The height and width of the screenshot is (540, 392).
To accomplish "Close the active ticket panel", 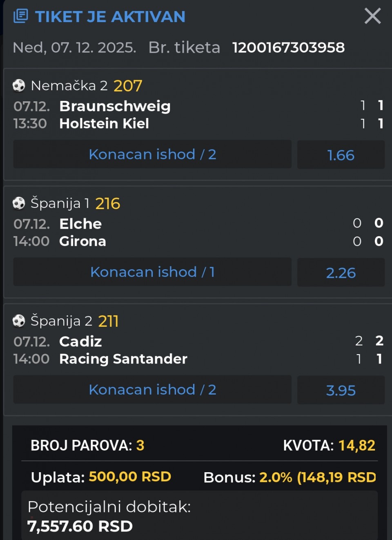I will click(372, 16).
